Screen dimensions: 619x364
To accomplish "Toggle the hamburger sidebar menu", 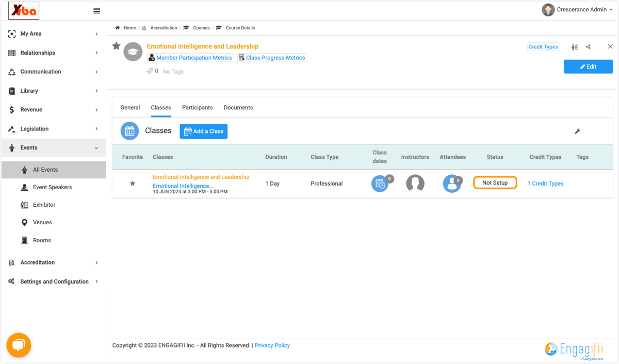I will coord(96,10).
